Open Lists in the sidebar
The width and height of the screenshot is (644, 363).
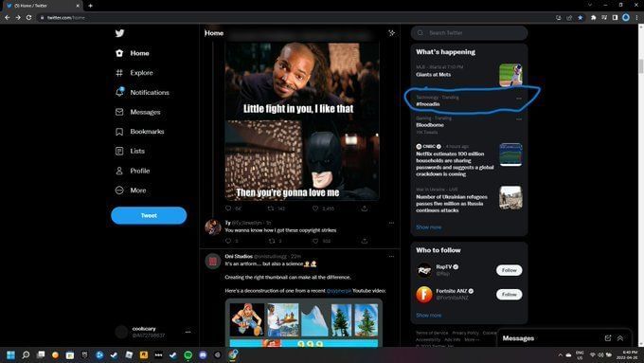pos(130,151)
